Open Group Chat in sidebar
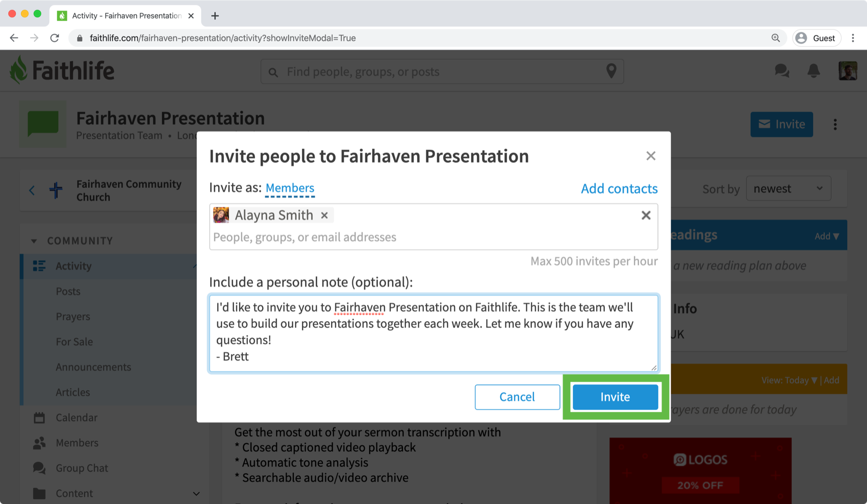Image resolution: width=867 pixels, height=504 pixels. coord(82,468)
